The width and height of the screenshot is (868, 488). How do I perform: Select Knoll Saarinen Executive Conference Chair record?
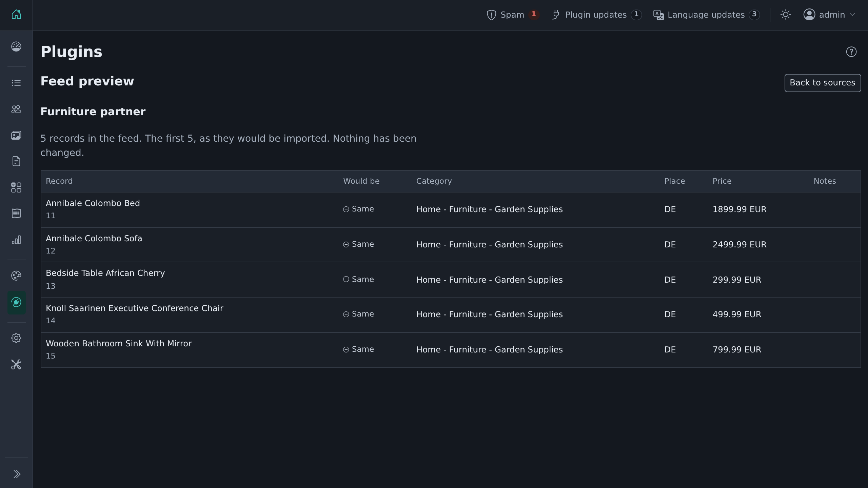pyautogui.click(x=134, y=308)
